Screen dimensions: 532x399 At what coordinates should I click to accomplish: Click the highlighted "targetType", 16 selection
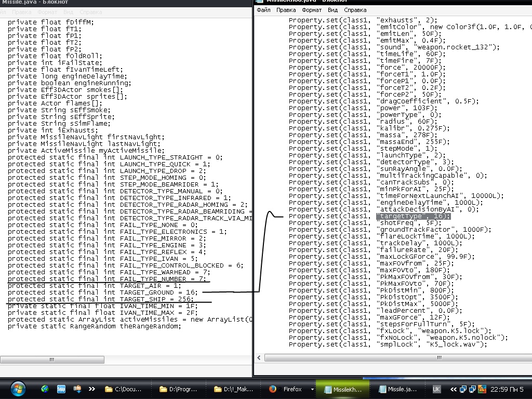[x=413, y=216]
